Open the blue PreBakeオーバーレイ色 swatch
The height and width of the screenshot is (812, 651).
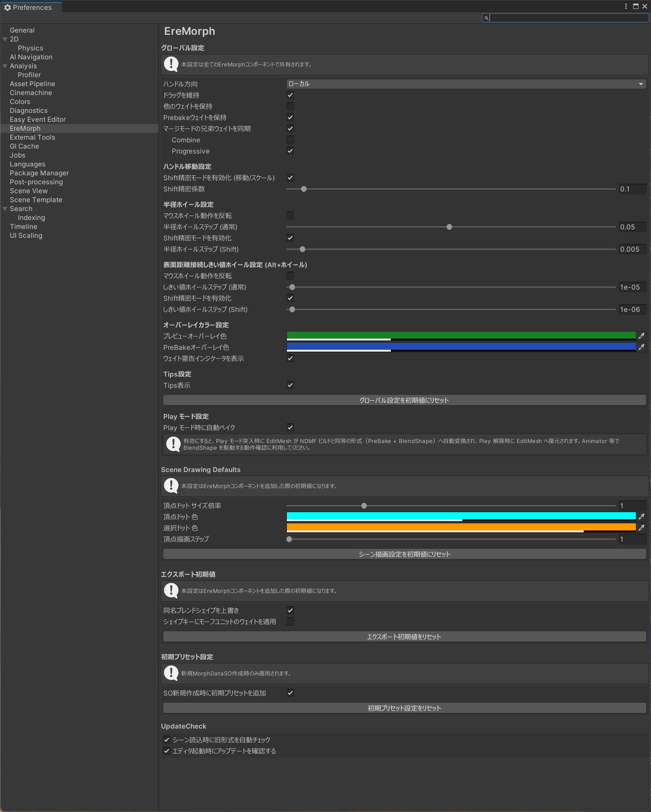(x=461, y=347)
